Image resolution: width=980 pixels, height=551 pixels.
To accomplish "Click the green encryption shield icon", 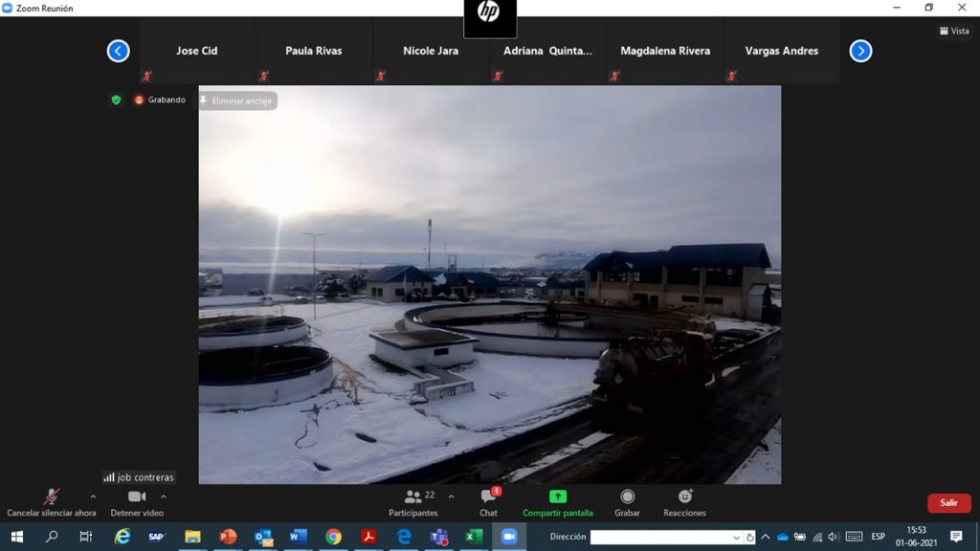I will 116,99.
